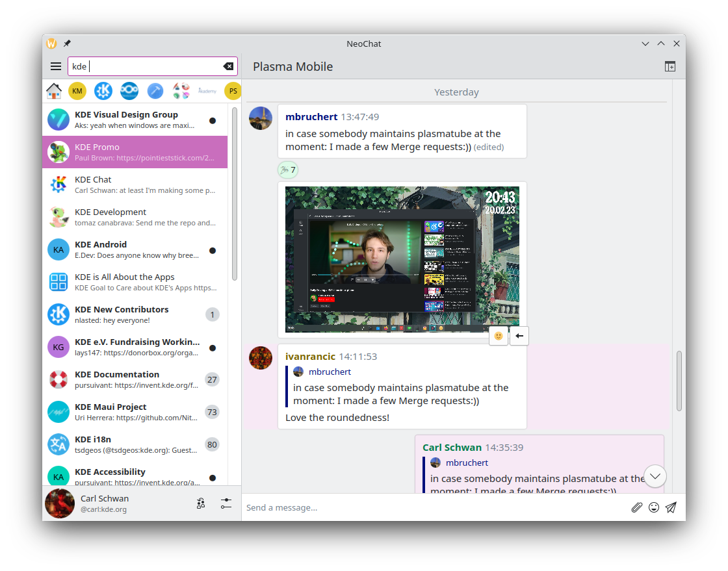The image size is (728, 571).
Task: Click the NeoChat app icon in title bar
Action: [51, 43]
